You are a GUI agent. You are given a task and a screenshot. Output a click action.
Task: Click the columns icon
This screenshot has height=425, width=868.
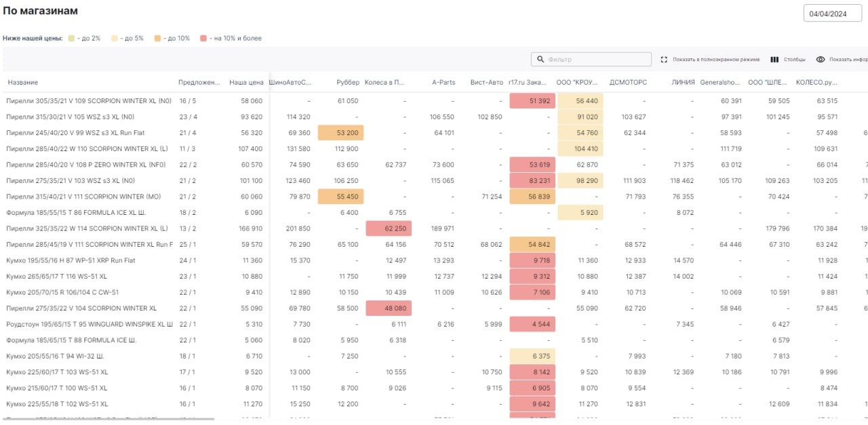tap(774, 60)
